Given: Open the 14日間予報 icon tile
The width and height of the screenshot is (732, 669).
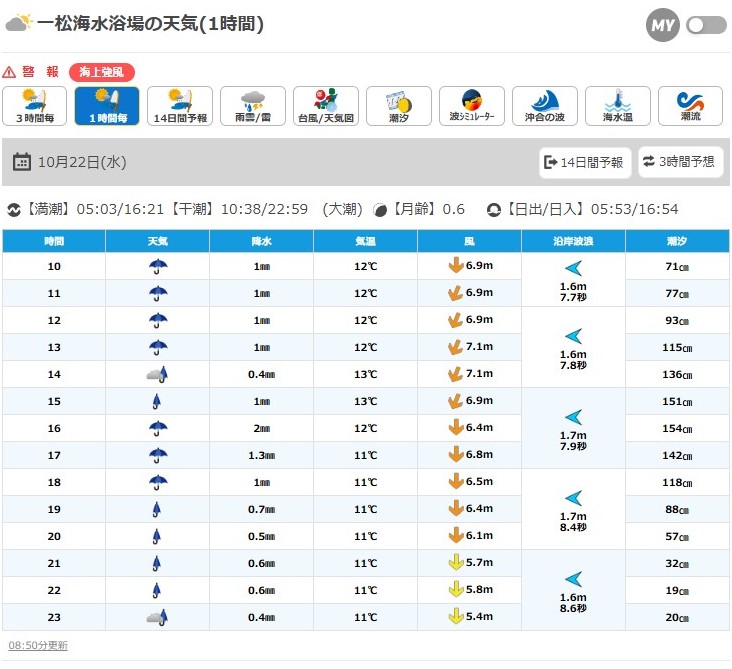Looking at the screenshot, I should pos(180,105).
